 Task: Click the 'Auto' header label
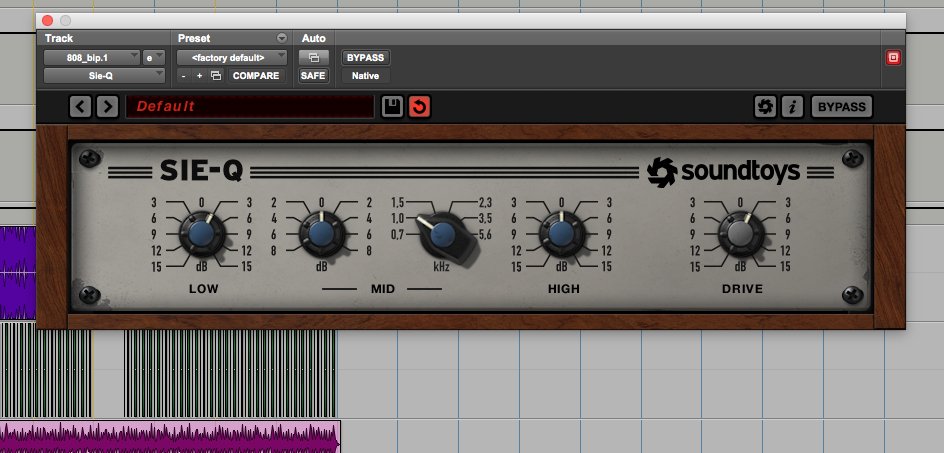pos(314,38)
